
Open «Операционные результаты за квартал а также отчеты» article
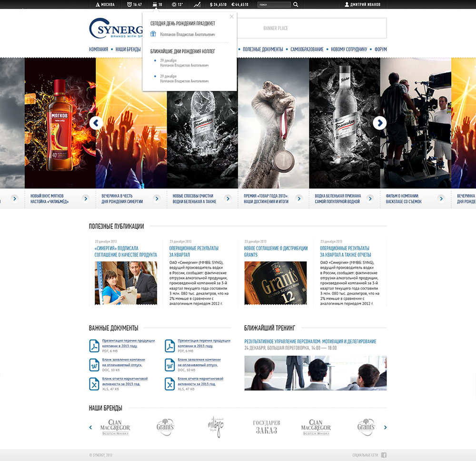pos(346,251)
